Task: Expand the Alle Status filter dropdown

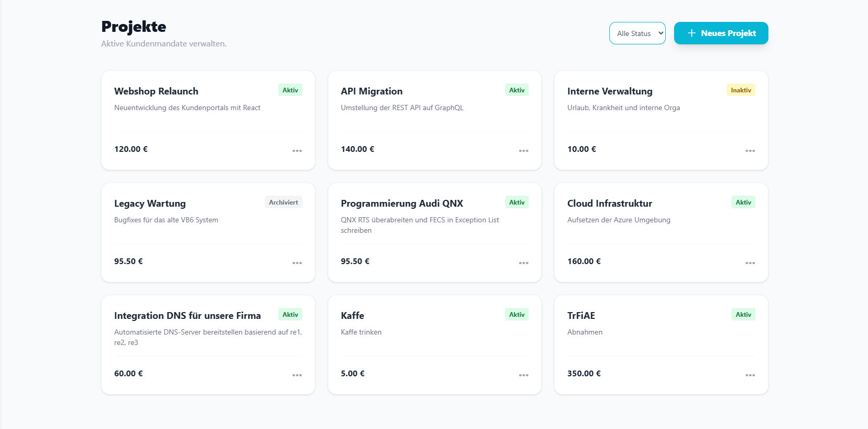Action: (637, 33)
